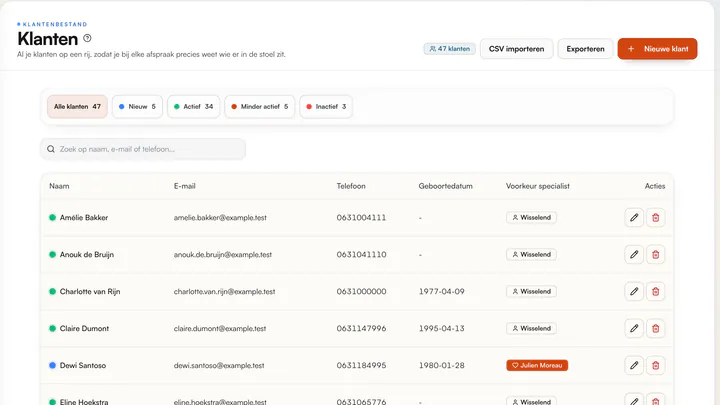This screenshot has width=720, height=405.
Task: Delete Amélie Bakker with the trash icon
Action: coord(655,218)
